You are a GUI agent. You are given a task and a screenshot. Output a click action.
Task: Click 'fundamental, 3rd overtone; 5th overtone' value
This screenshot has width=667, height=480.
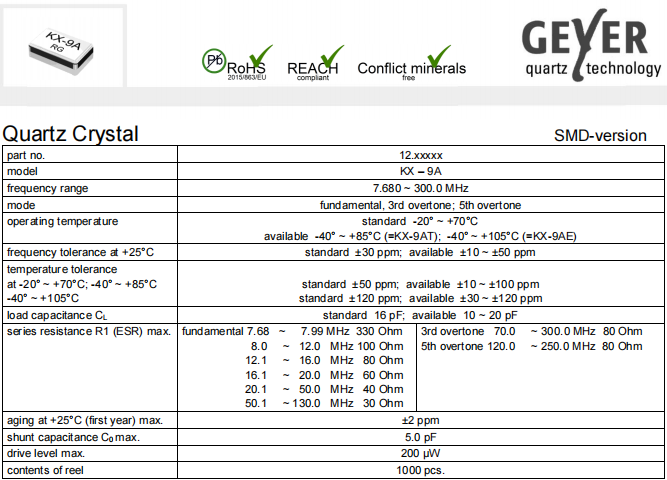point(421,205)
